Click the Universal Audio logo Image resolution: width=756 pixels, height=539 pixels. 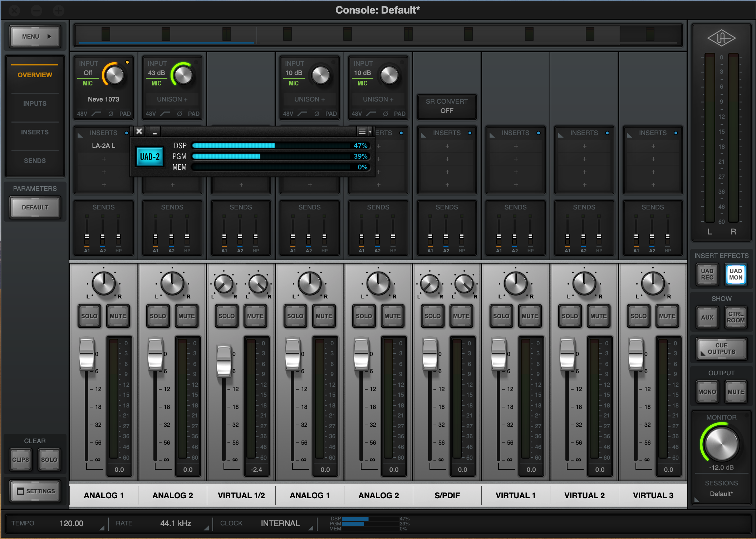click(721, 38)
